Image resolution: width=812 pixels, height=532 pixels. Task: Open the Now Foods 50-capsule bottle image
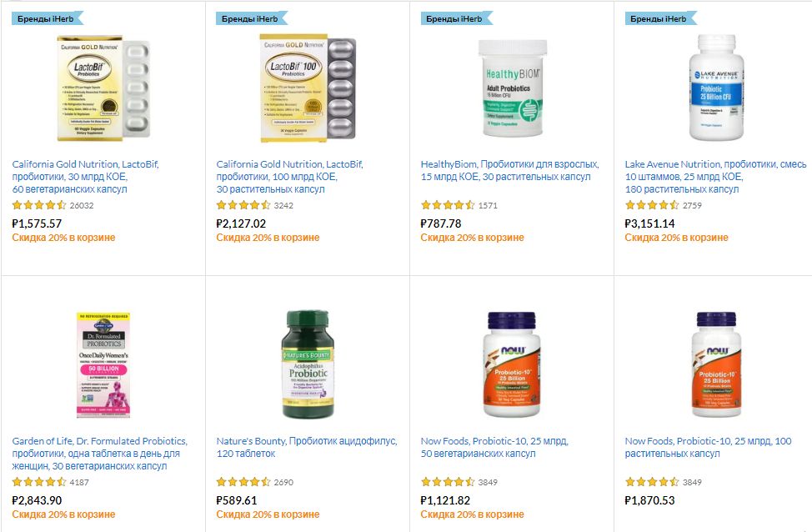(512, 364)
